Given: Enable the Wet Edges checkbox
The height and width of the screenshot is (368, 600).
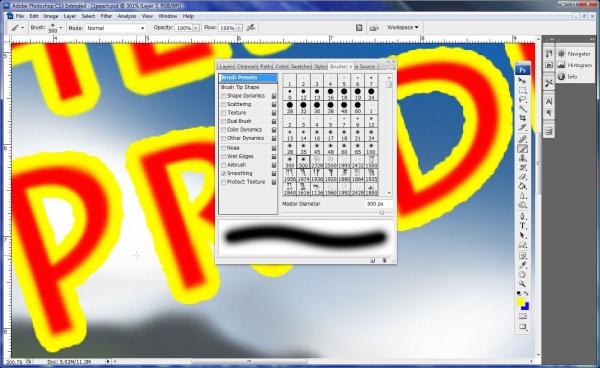Looking at the screenshot, I should pos(223,157).
